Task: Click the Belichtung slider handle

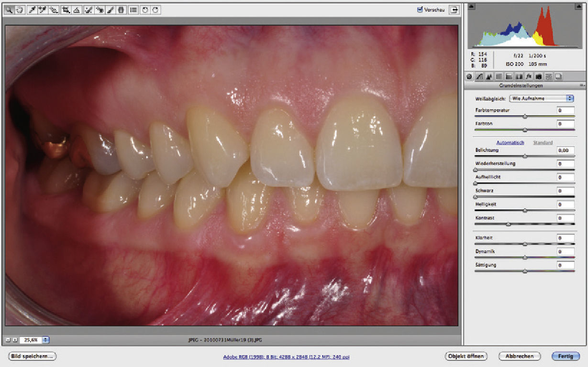Action: point(525,156)
